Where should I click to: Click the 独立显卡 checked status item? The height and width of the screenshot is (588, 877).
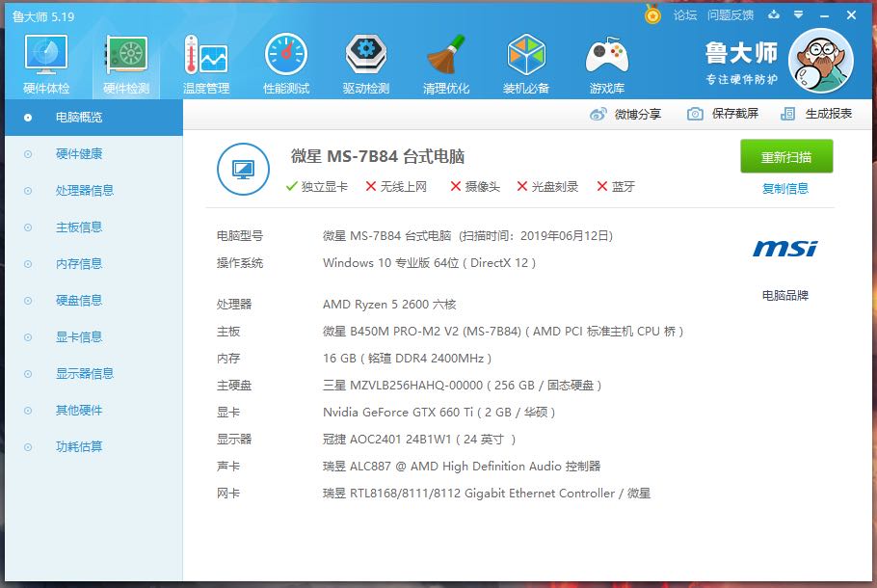coord(316,187)
